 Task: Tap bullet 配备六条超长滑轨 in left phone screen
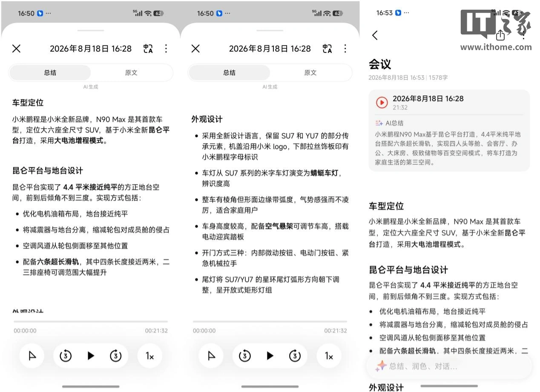(x=96, y=267)
